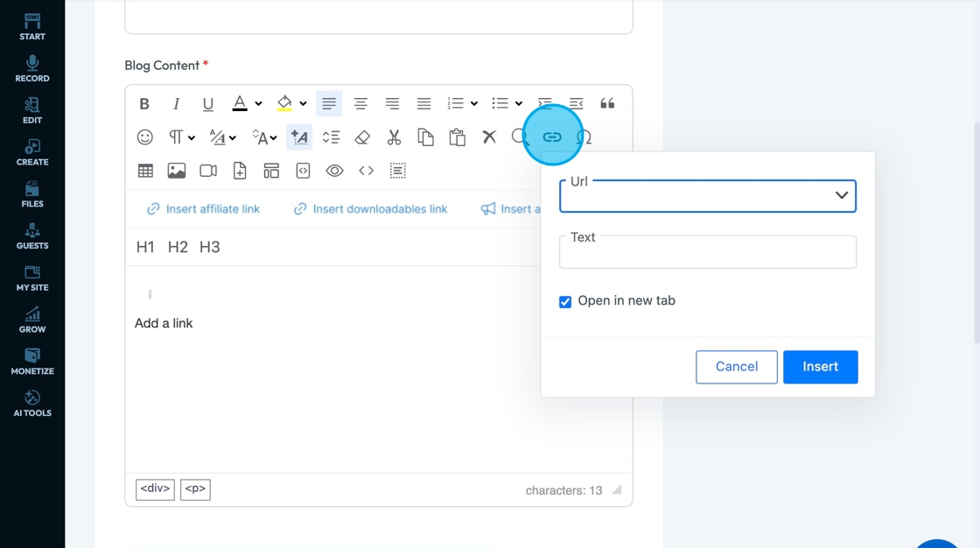
Task: Cancel the link dialog
Action: [736, 367]
